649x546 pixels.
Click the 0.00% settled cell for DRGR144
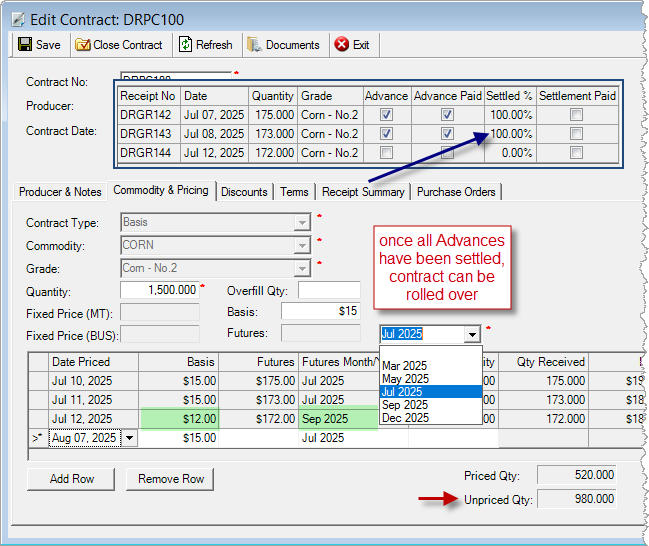click(x=510, y=153)
